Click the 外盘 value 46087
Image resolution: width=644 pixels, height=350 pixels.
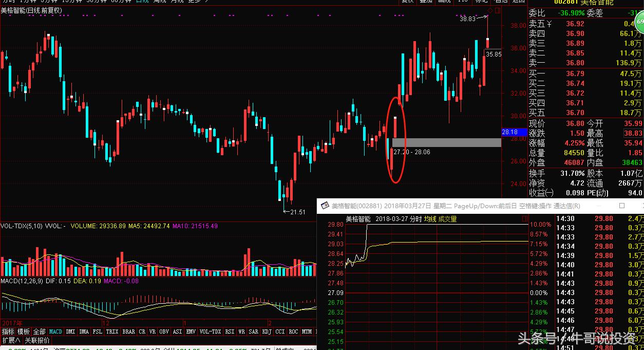click(573, 162)
